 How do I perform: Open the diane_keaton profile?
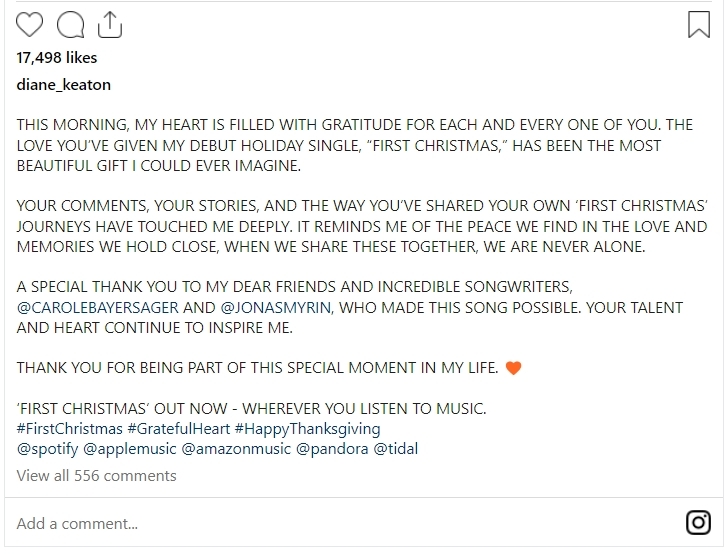click(64, 85)
